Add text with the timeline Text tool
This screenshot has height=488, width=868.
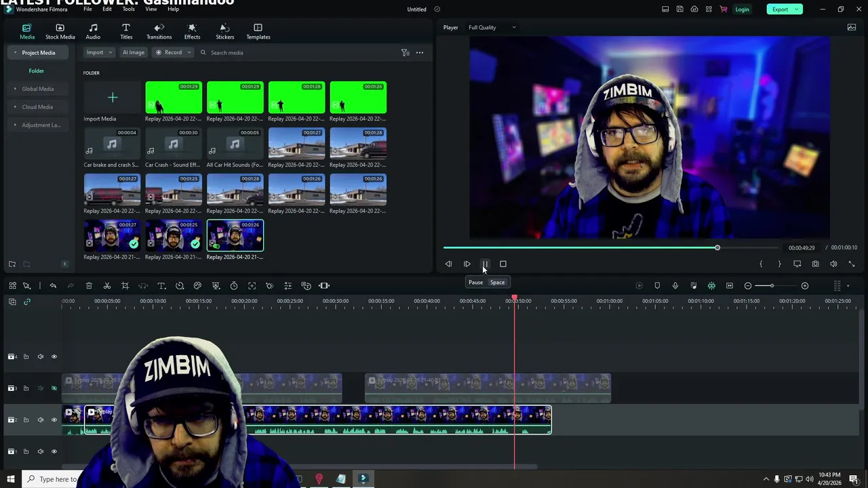(161, 286)
